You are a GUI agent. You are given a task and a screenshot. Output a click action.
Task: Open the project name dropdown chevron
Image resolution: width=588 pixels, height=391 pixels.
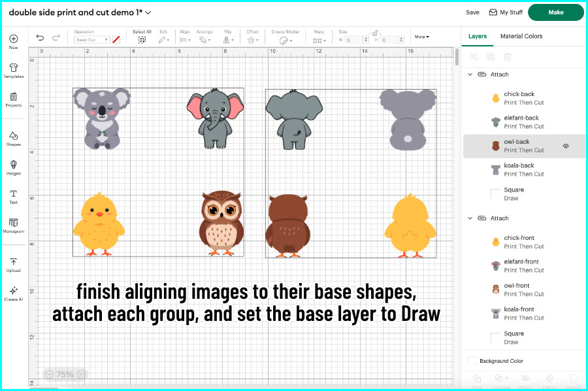(x=148, y=13)
